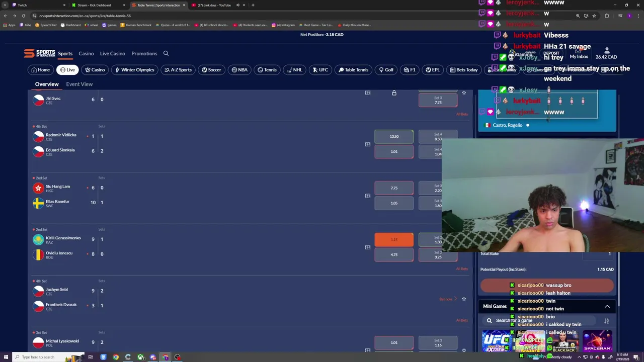Open the Sports Interaction logo home link
Viewport: 644px width, 362px height.
click(x=39, y=53)
